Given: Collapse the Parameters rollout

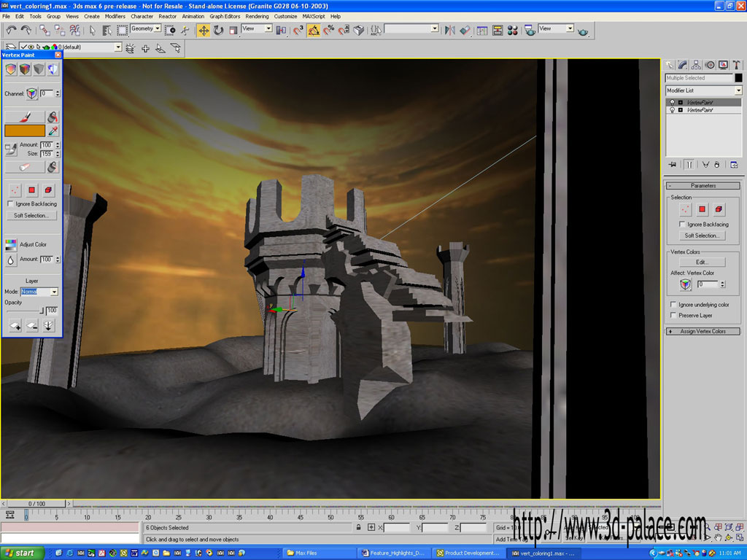Looking at the screenshot, I should pyautogui.click(x=703, y=186).
